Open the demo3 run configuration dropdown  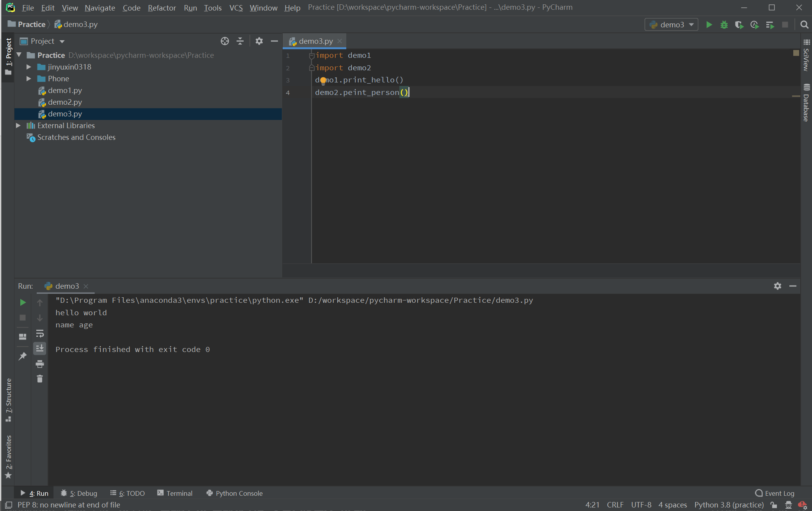[x=671, y=25]
